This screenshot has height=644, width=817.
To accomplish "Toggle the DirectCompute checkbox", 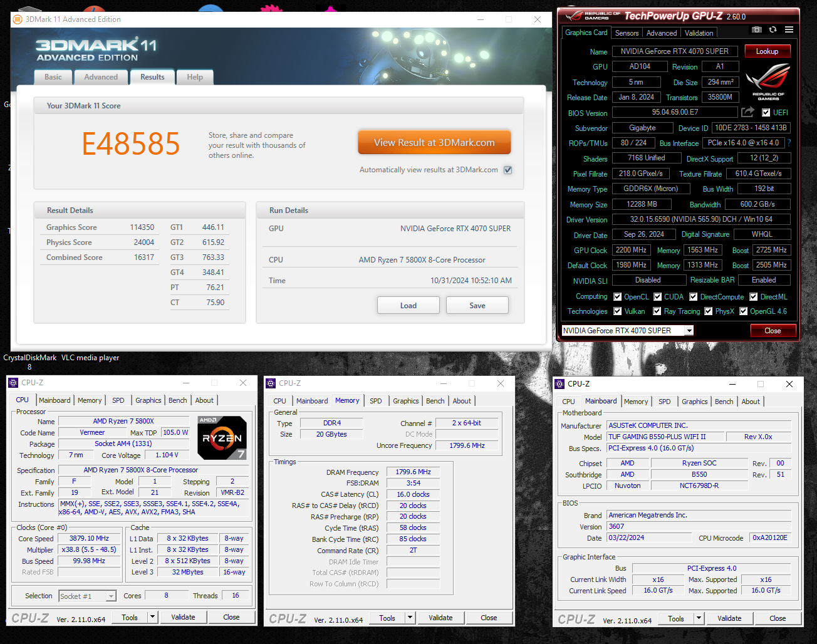I will pos(694,297).
